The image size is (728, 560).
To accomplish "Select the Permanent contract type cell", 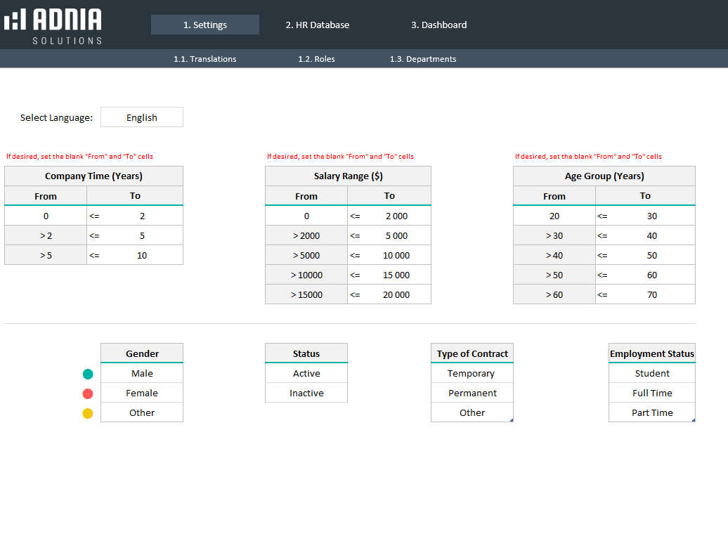I will click(472, 393).
